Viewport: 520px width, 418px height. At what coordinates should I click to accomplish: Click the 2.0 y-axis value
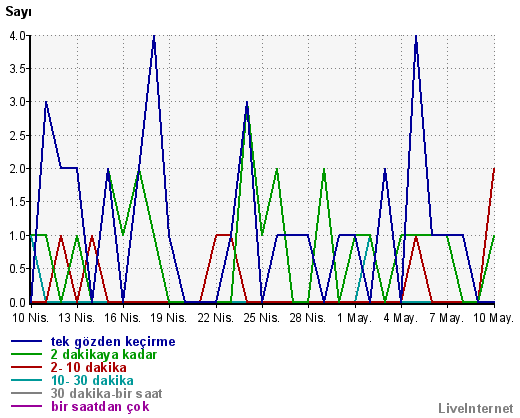[18, 169]
